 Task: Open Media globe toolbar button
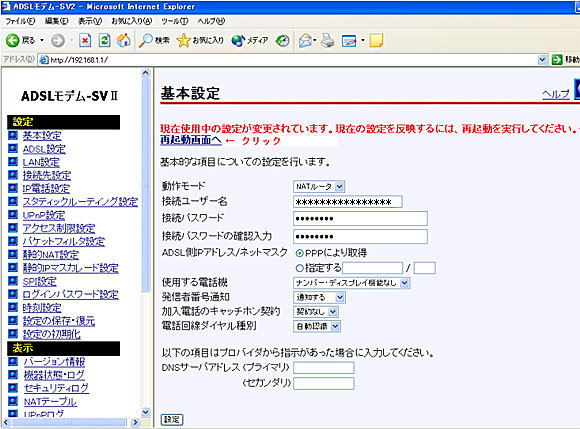238,40
